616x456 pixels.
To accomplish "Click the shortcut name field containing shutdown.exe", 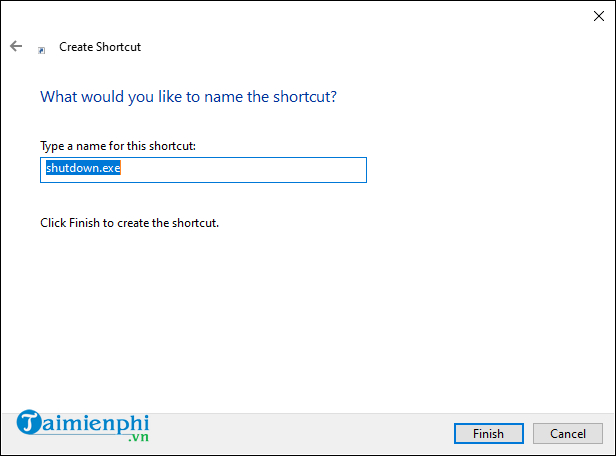I will [x=204, y=170].
